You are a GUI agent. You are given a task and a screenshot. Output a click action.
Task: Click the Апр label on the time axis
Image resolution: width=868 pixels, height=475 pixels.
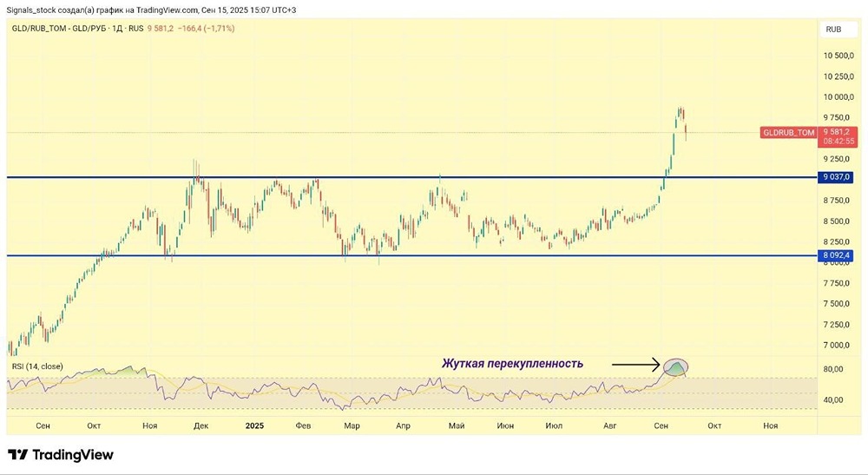403,426
